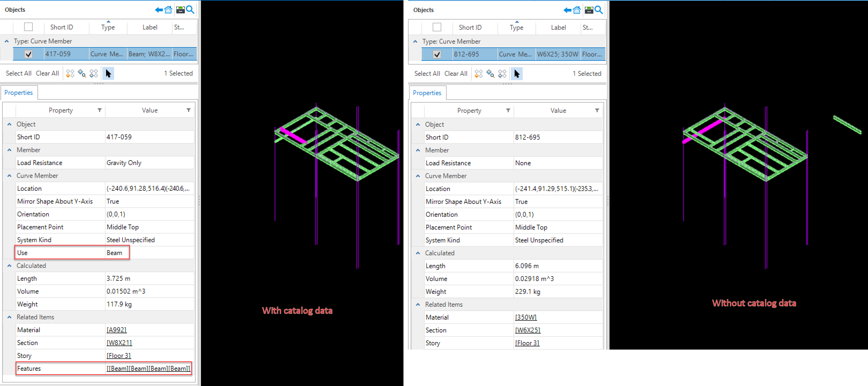
Task: Click the zoom-to-selected icon below 417-059
Action: click(82, 73)
